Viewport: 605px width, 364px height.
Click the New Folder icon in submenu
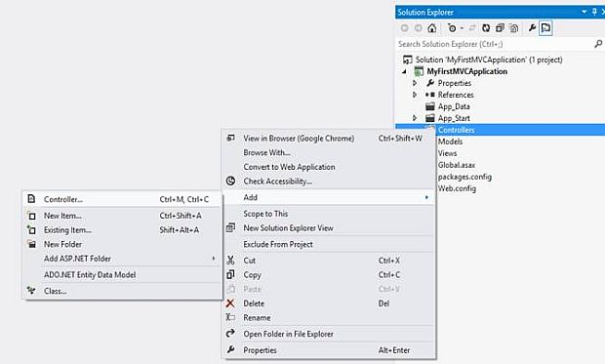tap(31, 244)
